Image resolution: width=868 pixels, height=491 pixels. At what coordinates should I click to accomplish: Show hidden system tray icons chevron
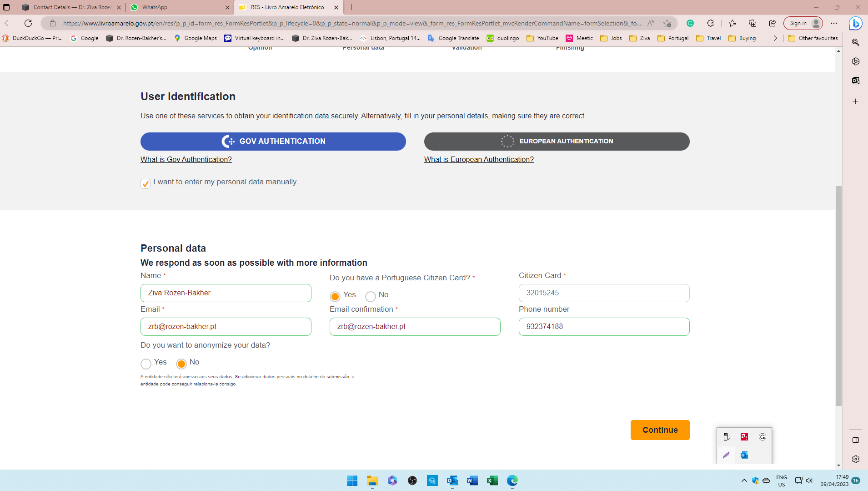(744, 481)
